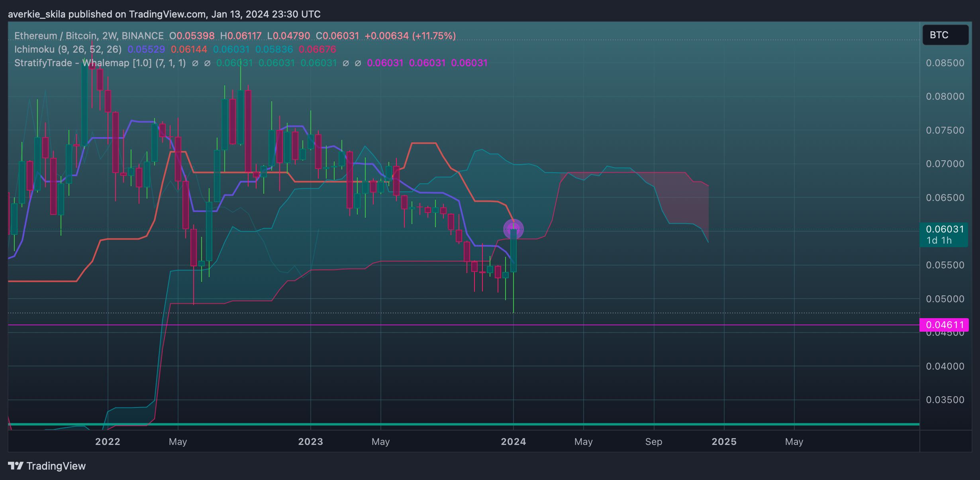Click the 2025 time axis label
Screen dimensions: 980x480
coord(724,442)
